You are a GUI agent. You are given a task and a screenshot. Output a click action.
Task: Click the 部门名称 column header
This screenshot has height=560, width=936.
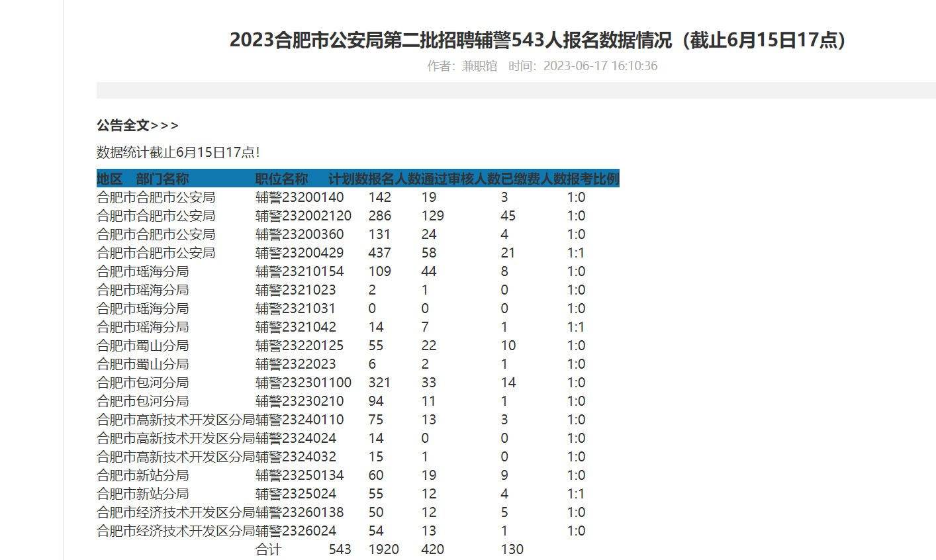[162, 179]
